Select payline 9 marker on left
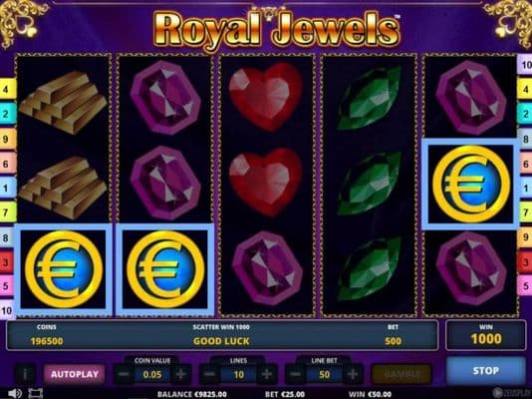532x399 pixels. coord(6,139)
